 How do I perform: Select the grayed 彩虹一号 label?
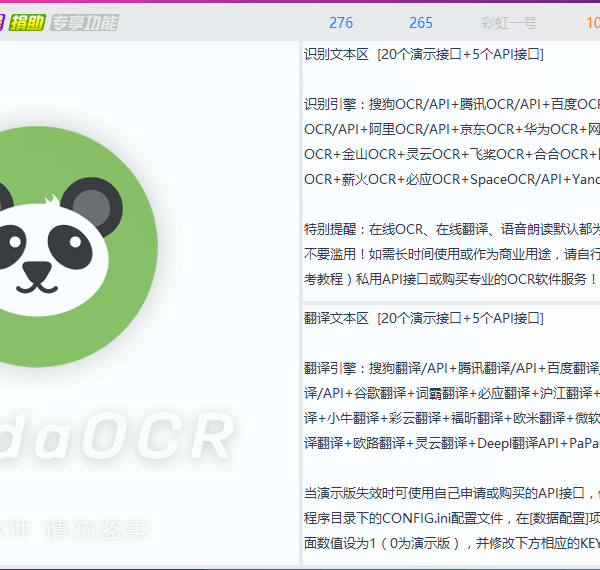coord(508,23)
